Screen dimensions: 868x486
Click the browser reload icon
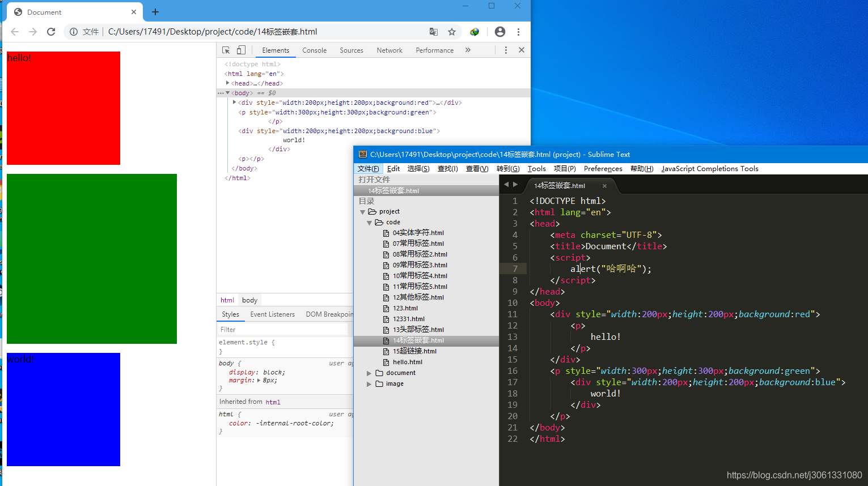(x=51, y=32)
